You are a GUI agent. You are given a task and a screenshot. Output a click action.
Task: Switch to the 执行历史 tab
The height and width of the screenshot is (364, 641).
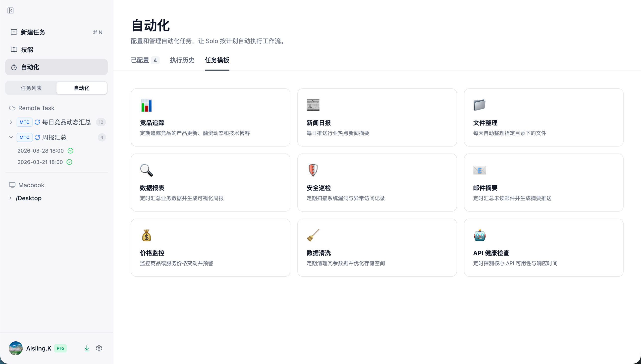tap(182, 60)
